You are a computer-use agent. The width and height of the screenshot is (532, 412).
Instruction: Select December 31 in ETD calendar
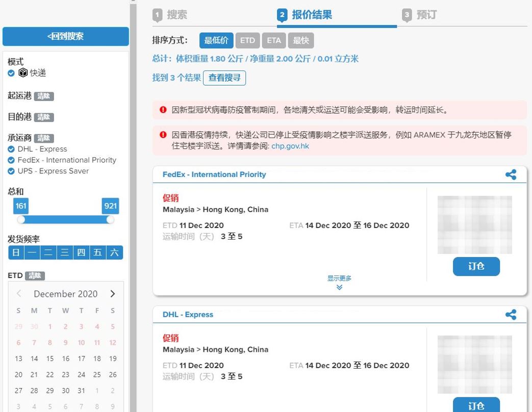[x=82, y=391]
